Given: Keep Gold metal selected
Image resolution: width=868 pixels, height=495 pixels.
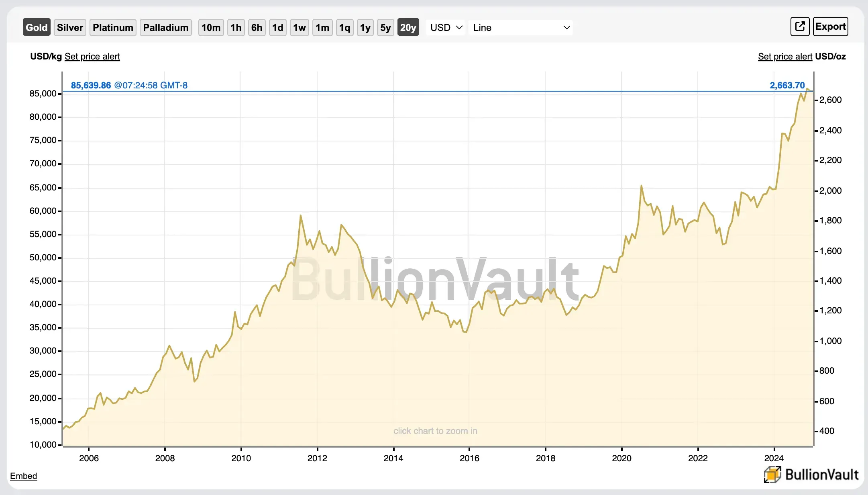Looking at the screenshot, I should (x=36, y=27).
